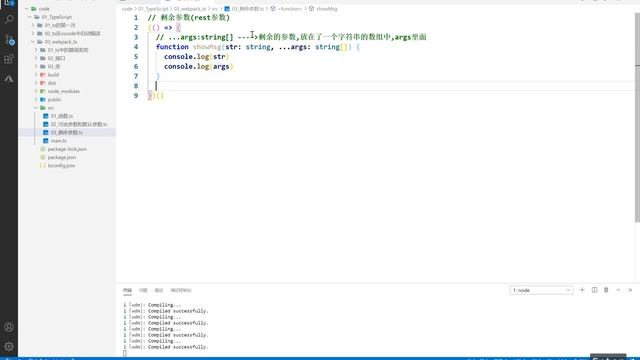Click 'console.log(args)' on line 6
Image resolution: width=640 pixels, height=360 pixels.
click(x=199, y=66)
